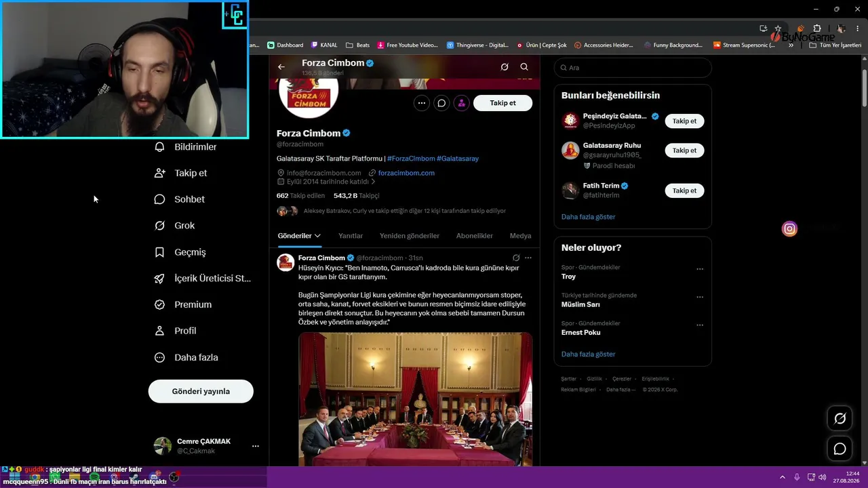868x488 pixels.
Task: Open three-dot options for Ernest Poku trend
Action: point(700,325)
